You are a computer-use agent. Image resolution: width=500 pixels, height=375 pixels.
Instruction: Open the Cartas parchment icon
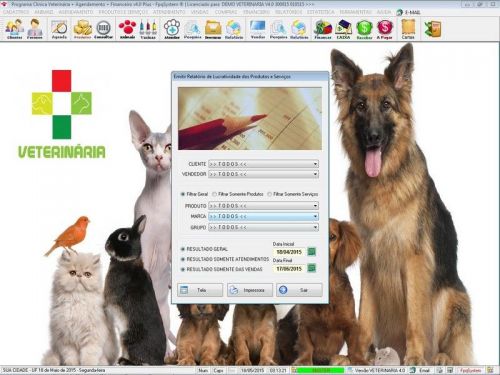(408, 29)
